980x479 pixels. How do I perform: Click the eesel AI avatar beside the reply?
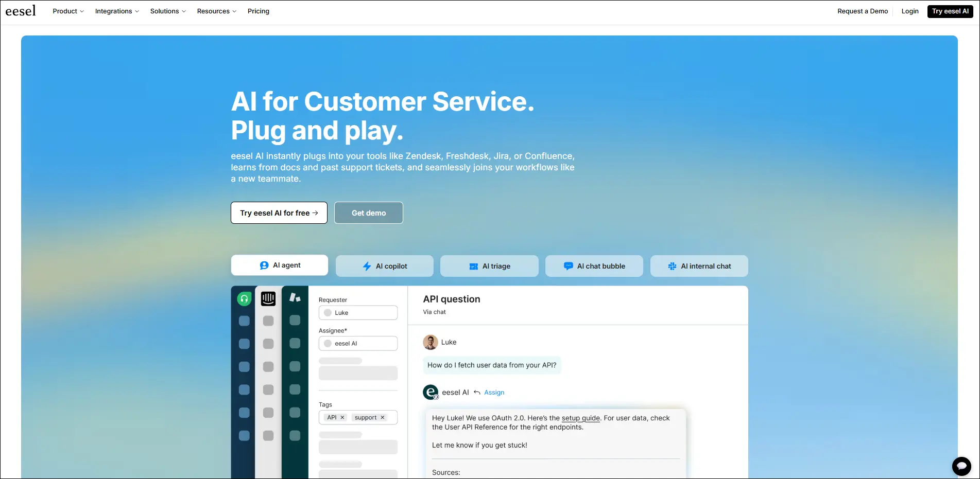pos(431,392)
